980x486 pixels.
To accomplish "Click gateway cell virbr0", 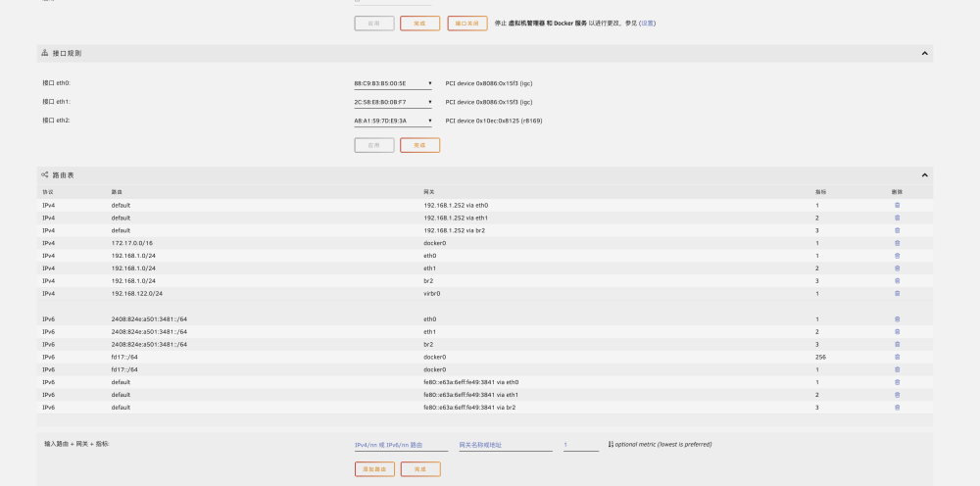I will pos(432,294).
